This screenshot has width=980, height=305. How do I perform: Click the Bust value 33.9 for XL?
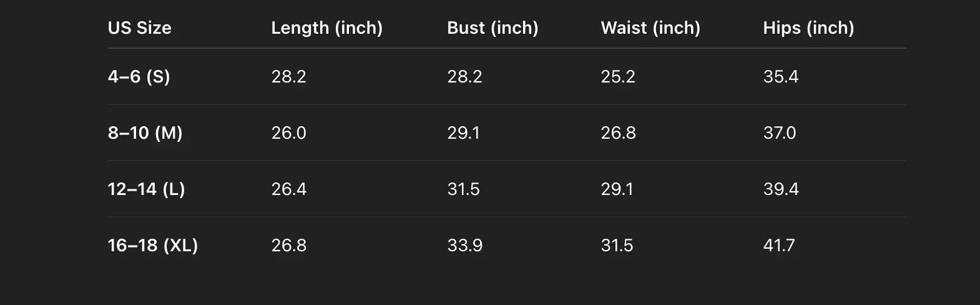464,246
